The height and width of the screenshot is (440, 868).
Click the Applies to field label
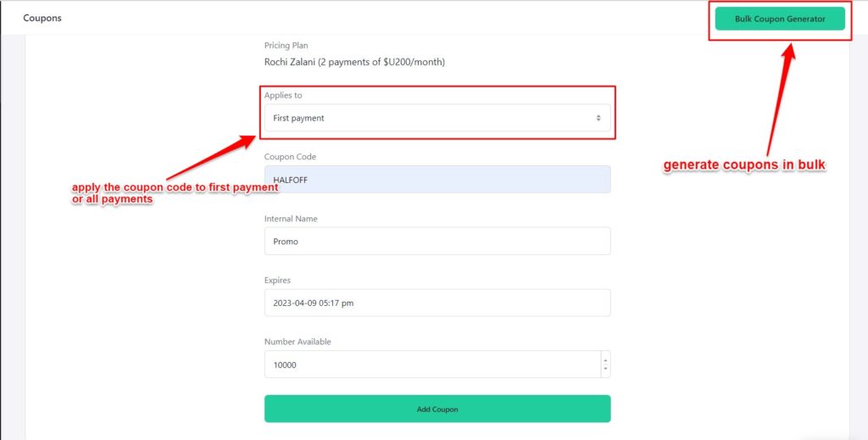(283, 95)
